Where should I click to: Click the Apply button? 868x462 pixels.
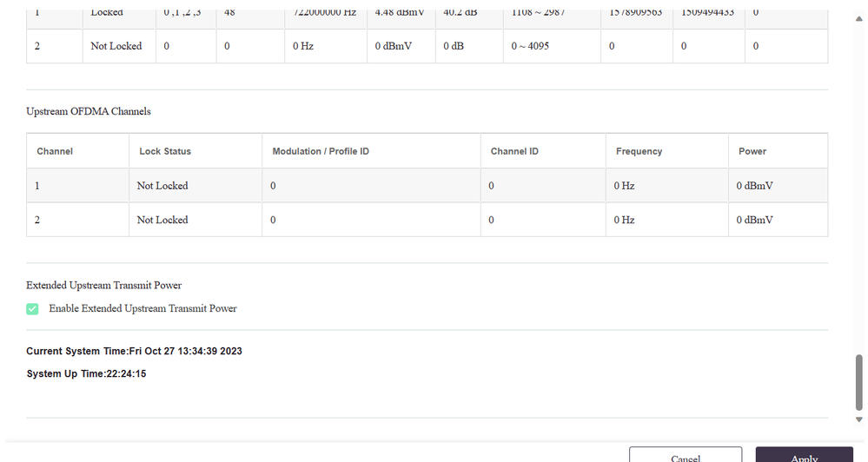coord(804,456)
